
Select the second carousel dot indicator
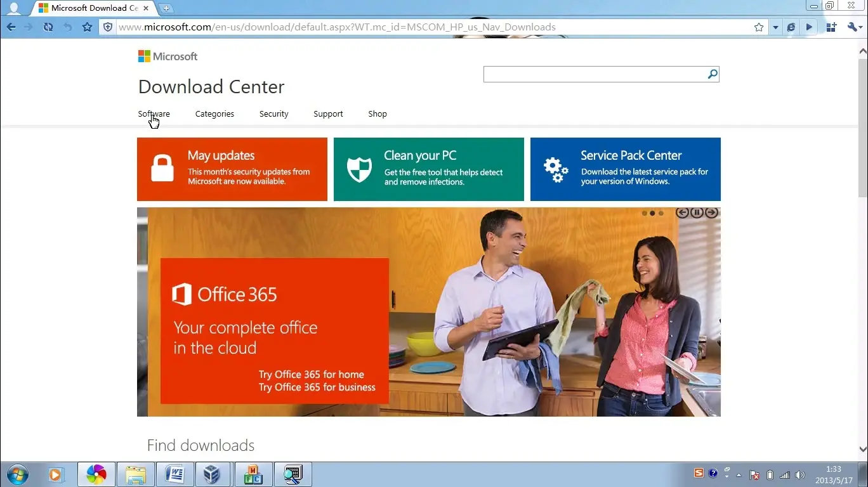(x=652, y=213)
